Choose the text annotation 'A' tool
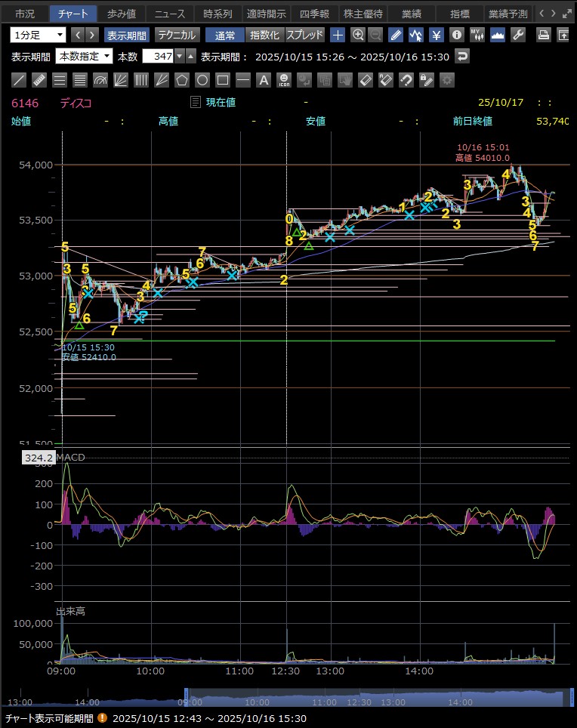 click(264, 80)
